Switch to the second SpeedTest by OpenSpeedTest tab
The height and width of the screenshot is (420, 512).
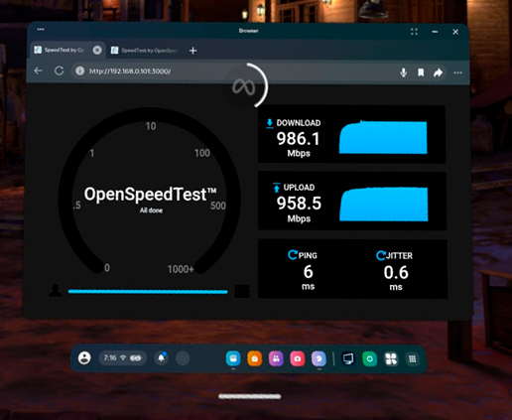[145, 51]
